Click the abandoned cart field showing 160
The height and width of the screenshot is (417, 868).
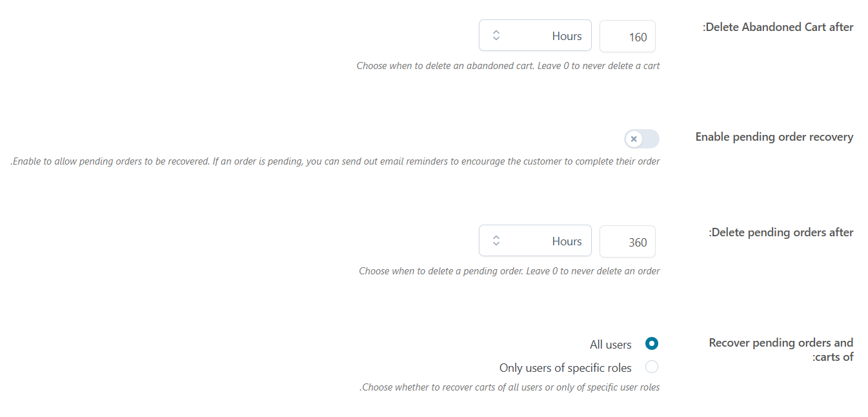coord(627,36)
